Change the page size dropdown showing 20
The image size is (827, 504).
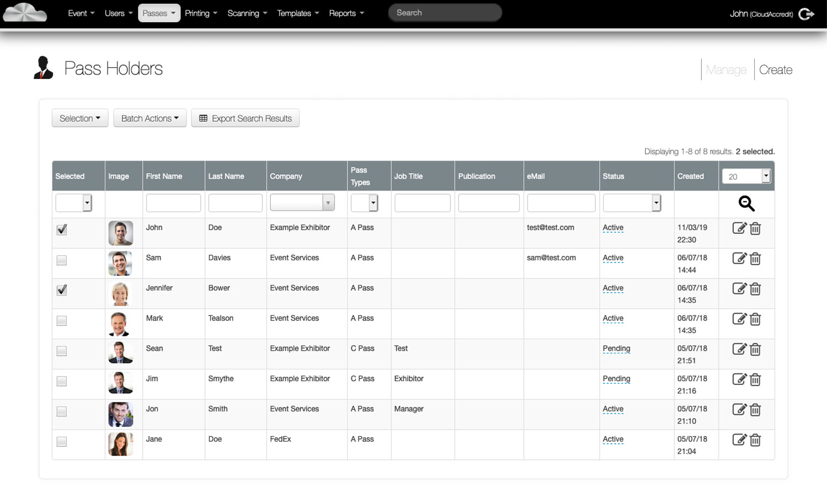[746, 176]
